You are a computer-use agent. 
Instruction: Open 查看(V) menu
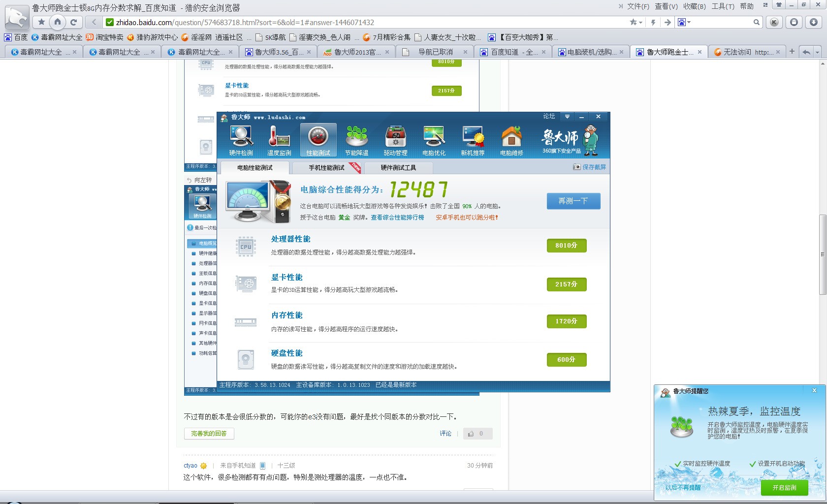(666, 6)
